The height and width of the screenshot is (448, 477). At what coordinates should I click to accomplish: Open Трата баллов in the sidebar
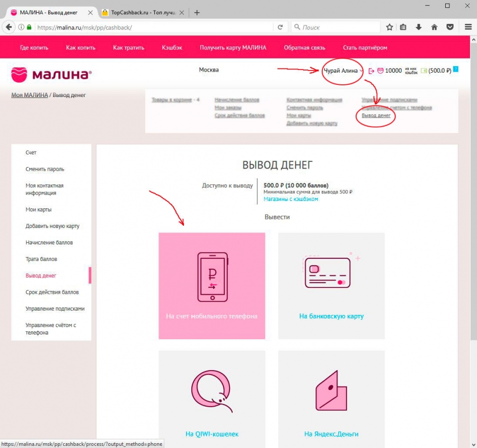[41, 259]
